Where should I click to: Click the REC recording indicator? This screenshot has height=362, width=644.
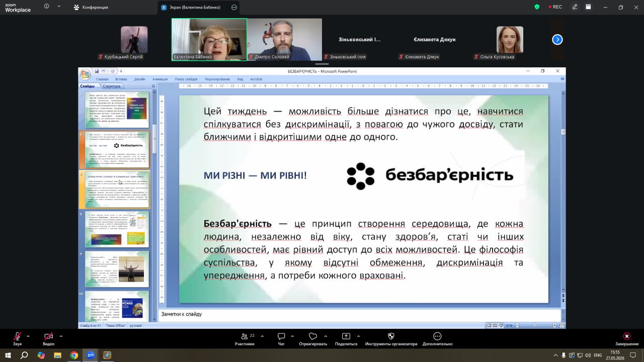click(554, 7)
